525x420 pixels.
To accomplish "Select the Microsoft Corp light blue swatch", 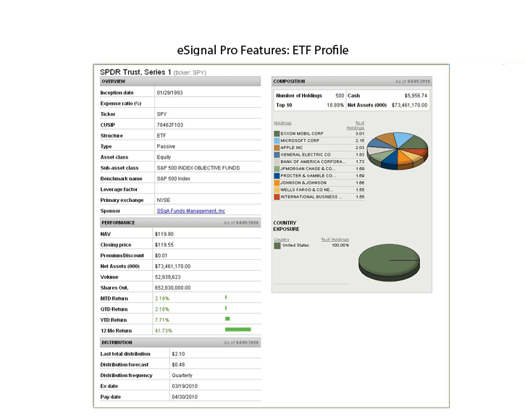I will (277, 140).
